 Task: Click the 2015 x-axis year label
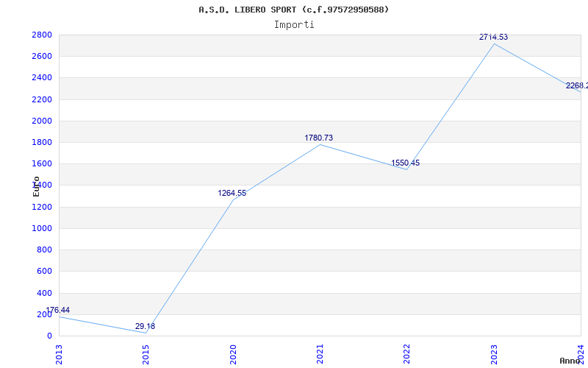tap(146, 355)
